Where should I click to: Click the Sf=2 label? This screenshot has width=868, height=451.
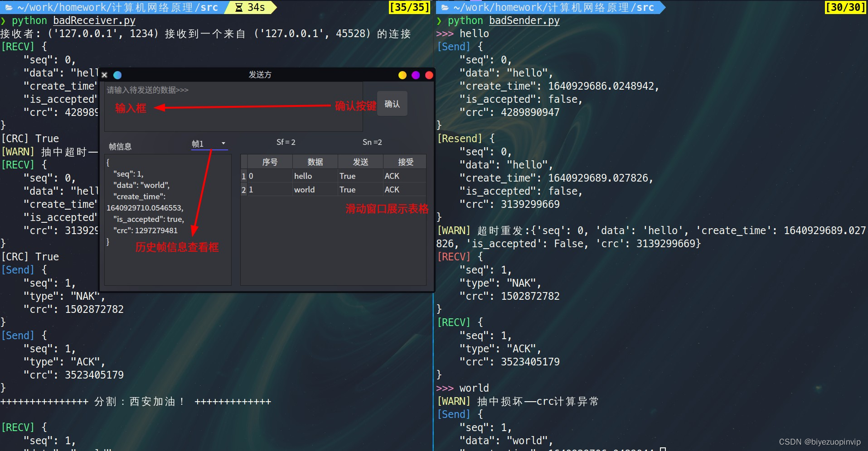click(286, 142)
